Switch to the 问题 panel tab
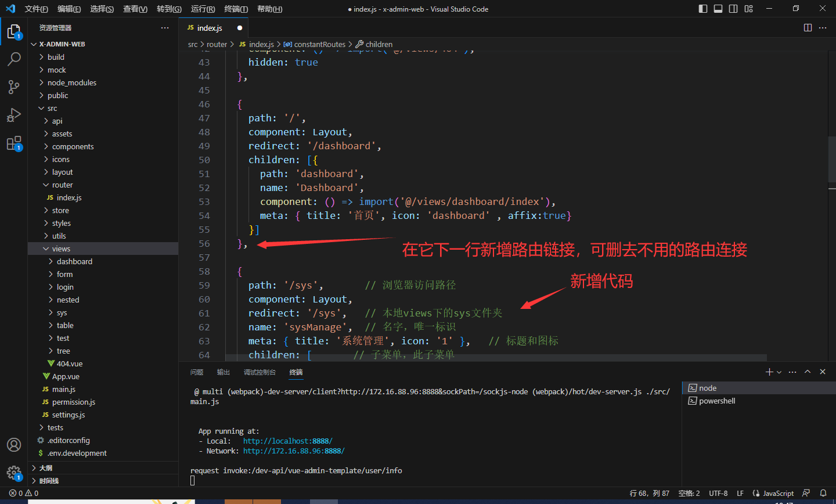 pos(197,372)
